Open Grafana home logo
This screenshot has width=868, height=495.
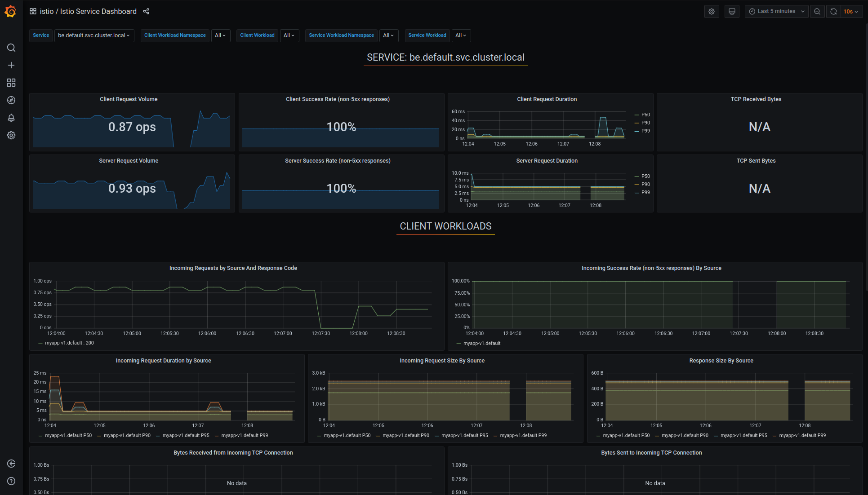(11, 12)
